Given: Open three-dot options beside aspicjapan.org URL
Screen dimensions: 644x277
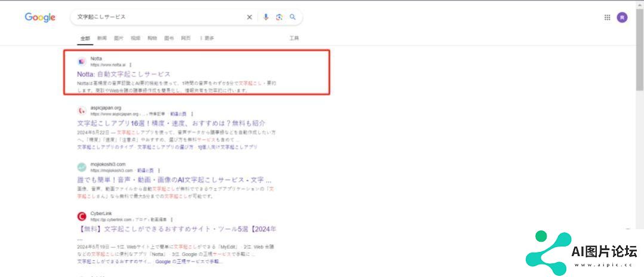Looking at the screenshot, I should pyautogui.click(x=192, y=113).
